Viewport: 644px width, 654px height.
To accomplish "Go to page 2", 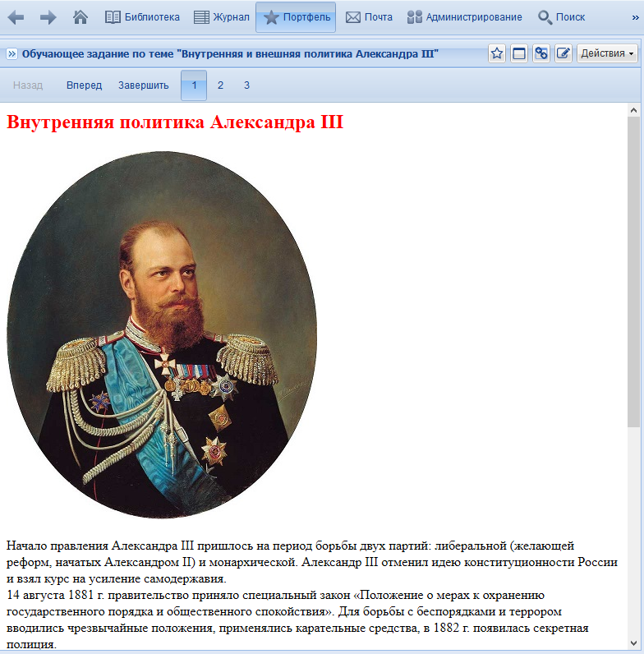I will pyautogui.click(x=220, y=85).
